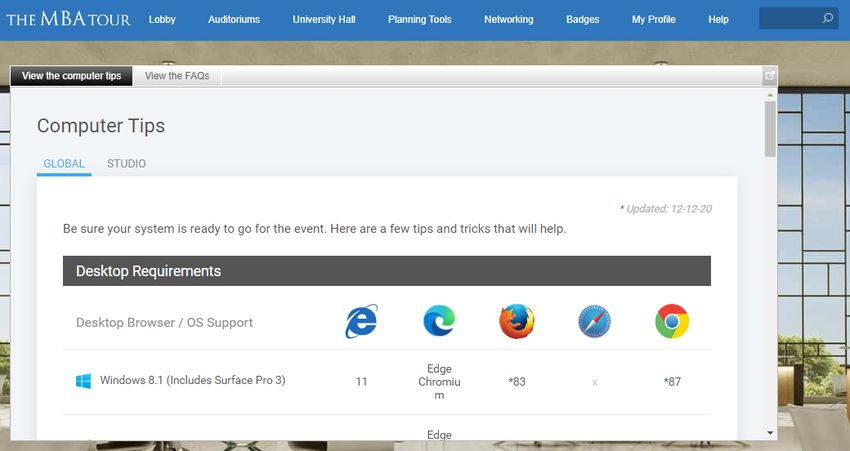Click the Computer Tips heading

click(101, 126)
